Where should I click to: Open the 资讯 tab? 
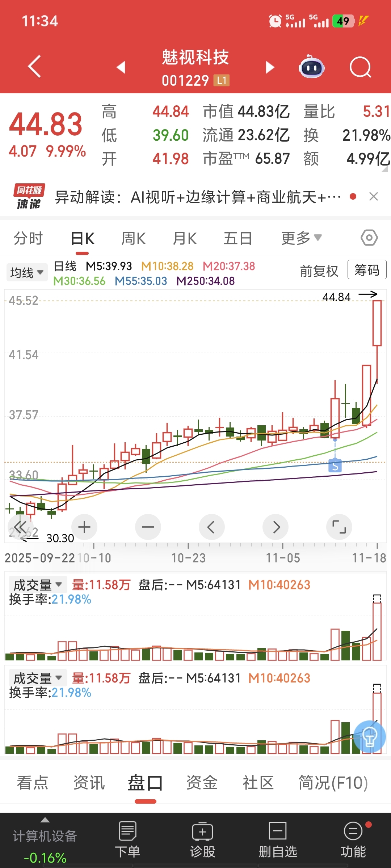[x=89, y=783]
